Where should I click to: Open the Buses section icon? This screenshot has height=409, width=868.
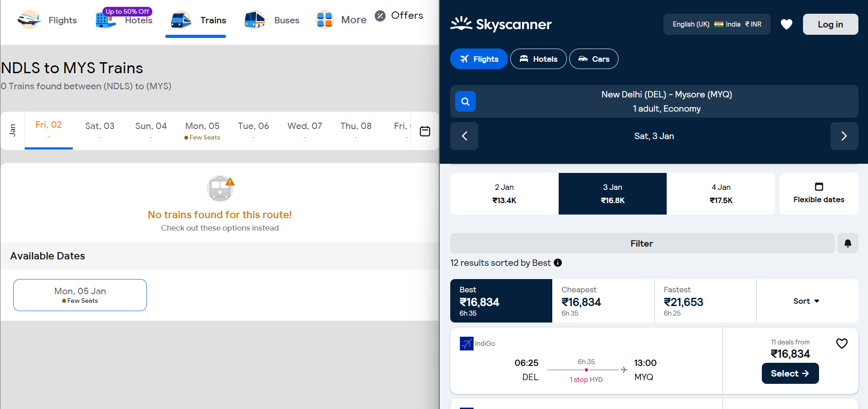[x=255, y=20]
